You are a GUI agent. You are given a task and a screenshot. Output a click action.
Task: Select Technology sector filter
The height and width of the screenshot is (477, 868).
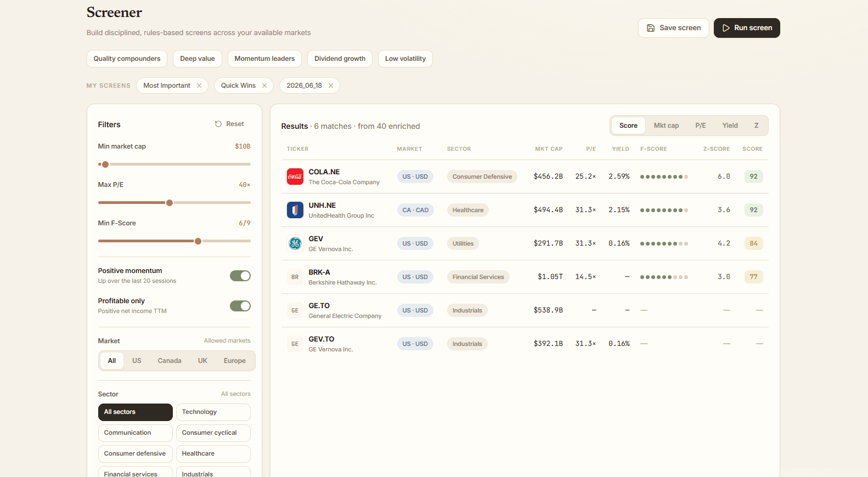pyautogui.click(x=213, y=412)
